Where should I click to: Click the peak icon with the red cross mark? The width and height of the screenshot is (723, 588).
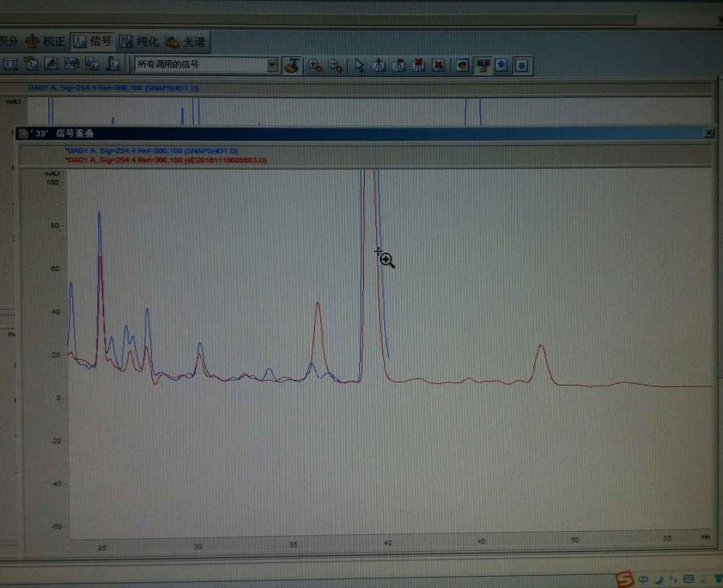point(419,66)
